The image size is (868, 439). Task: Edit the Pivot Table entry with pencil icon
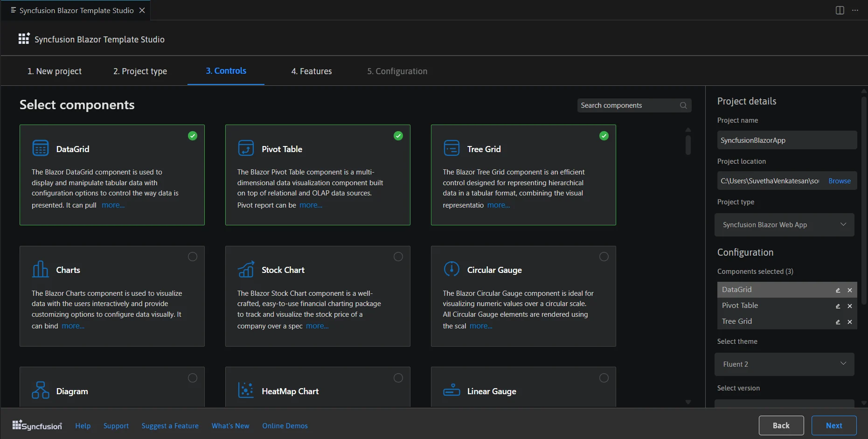tap(838, 306)
